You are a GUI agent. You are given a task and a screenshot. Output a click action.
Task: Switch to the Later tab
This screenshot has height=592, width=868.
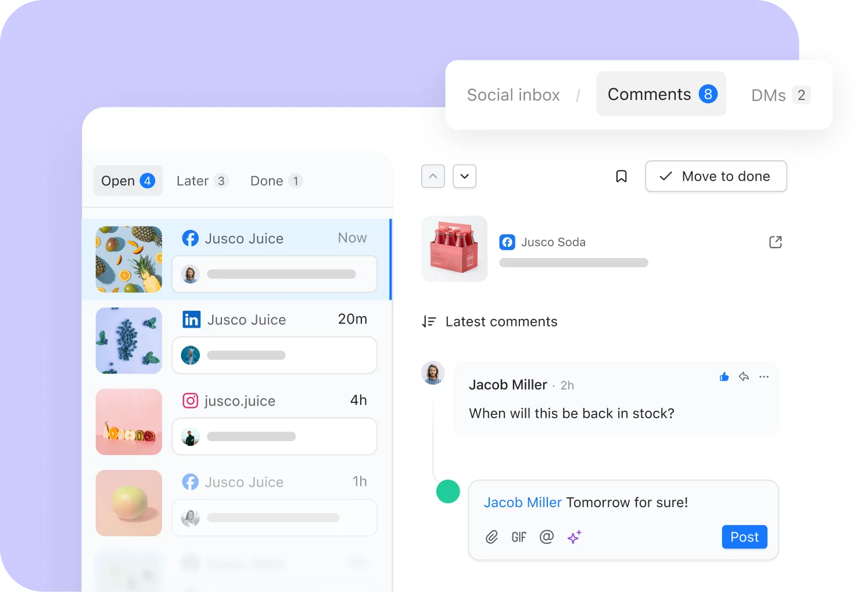[x=202, y=181]
